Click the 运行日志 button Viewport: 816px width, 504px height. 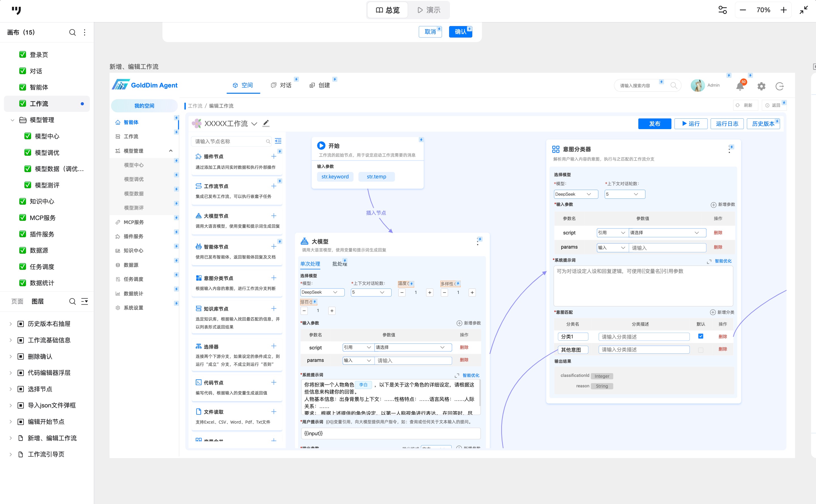click(727, 124)
